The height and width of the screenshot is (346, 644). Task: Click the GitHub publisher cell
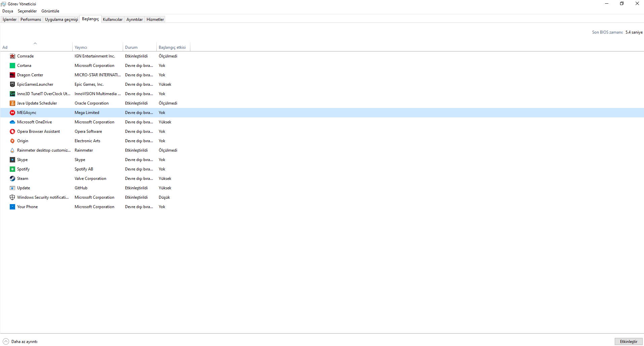click(x=81, y=188)
